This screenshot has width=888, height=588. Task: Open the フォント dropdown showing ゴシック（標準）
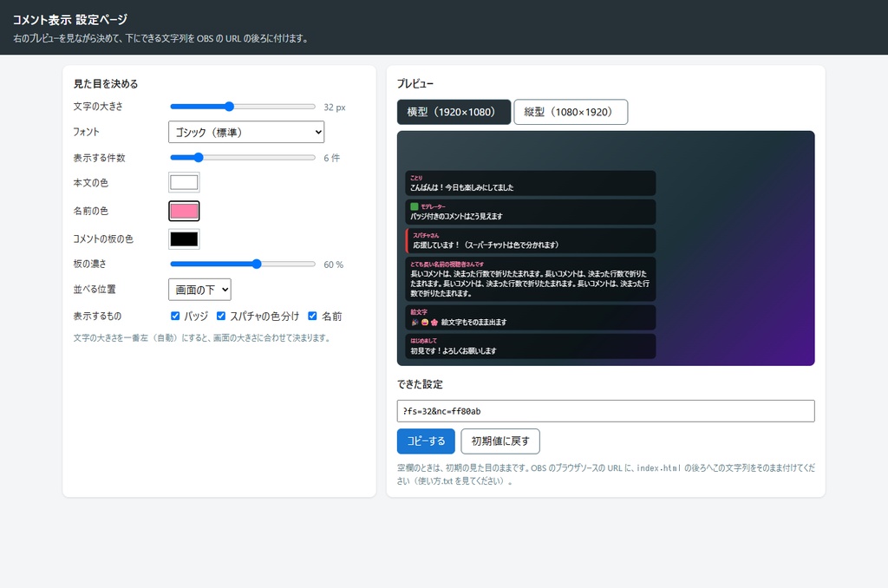click(x=246, y=132)
